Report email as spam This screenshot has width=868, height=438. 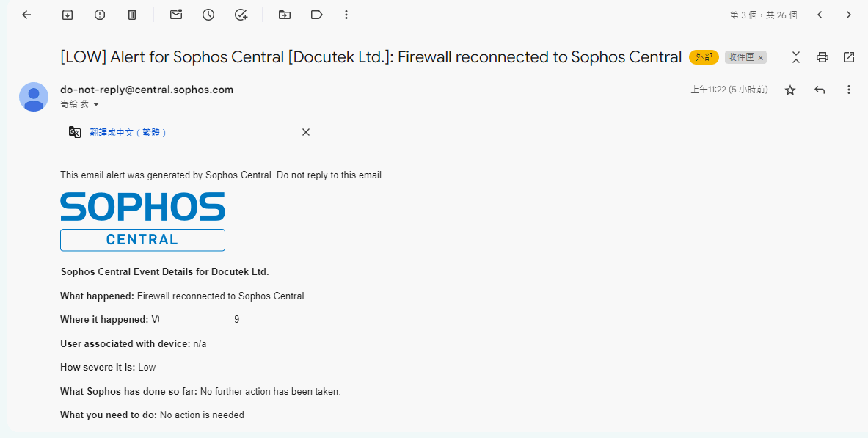coord(100,15)
